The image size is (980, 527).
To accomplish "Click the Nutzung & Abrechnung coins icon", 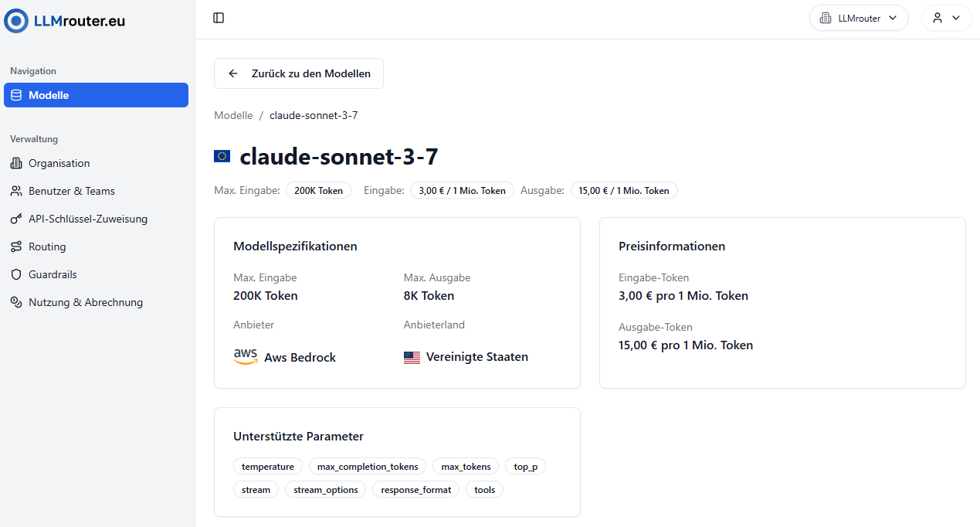I will pyautogui.click(x=16, y=302).
